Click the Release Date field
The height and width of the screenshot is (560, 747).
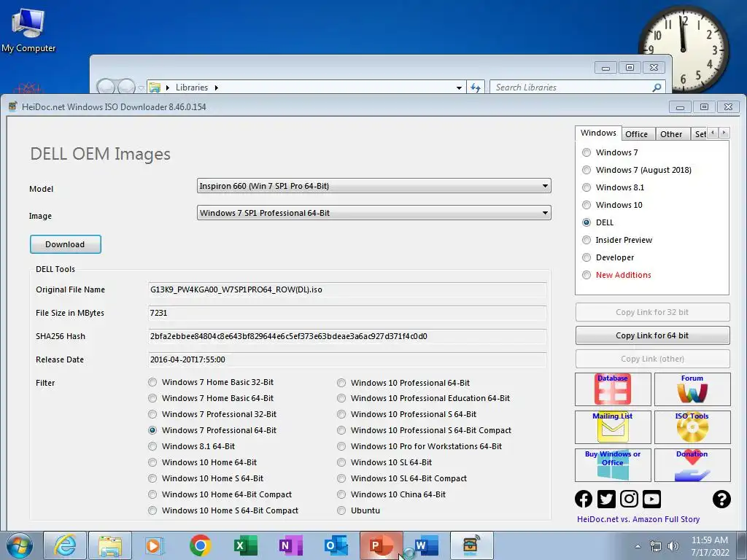pyautogui.click(x=347, y=359)
